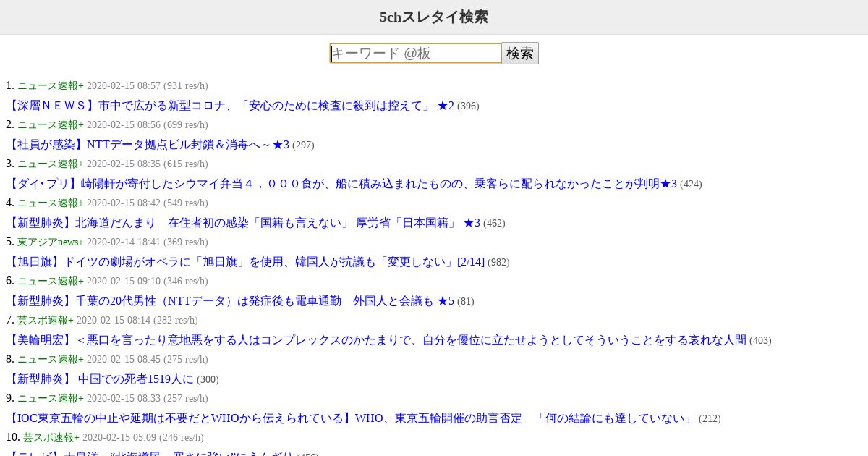Click timestamp 2020-02-14 18:41 (369 res/h)

(148, 242)
